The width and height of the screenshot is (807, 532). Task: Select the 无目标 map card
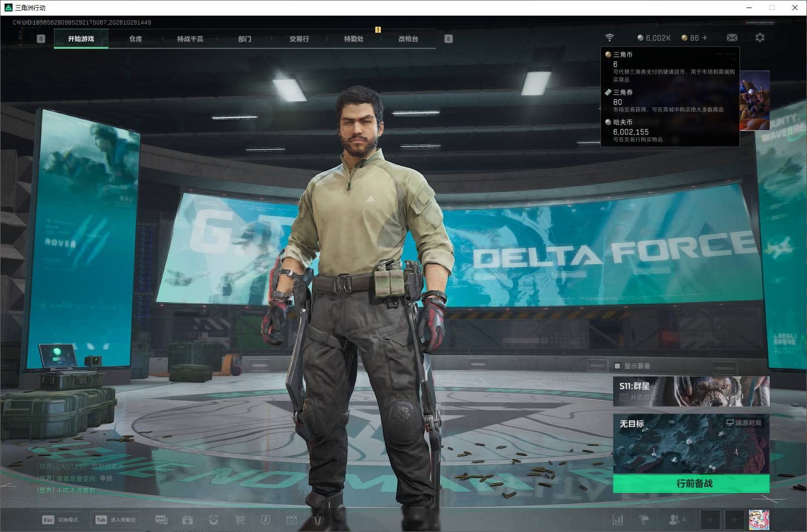tap(691, 444)
